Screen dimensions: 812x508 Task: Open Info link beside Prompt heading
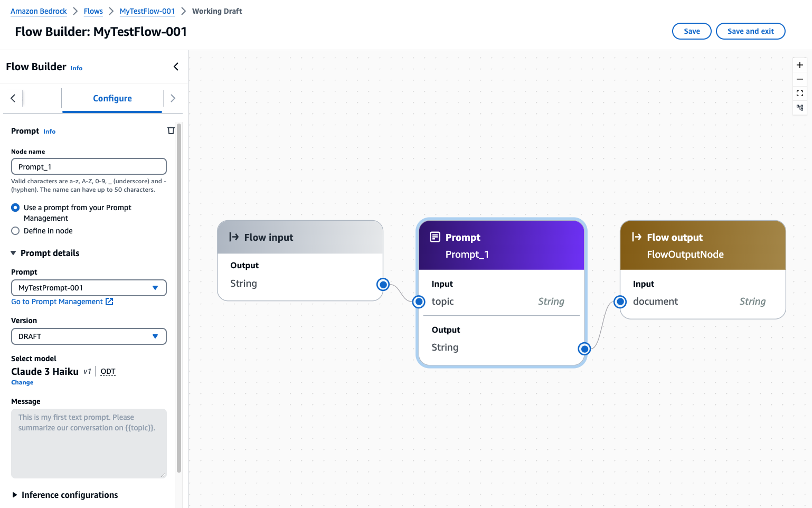point(50,131)
